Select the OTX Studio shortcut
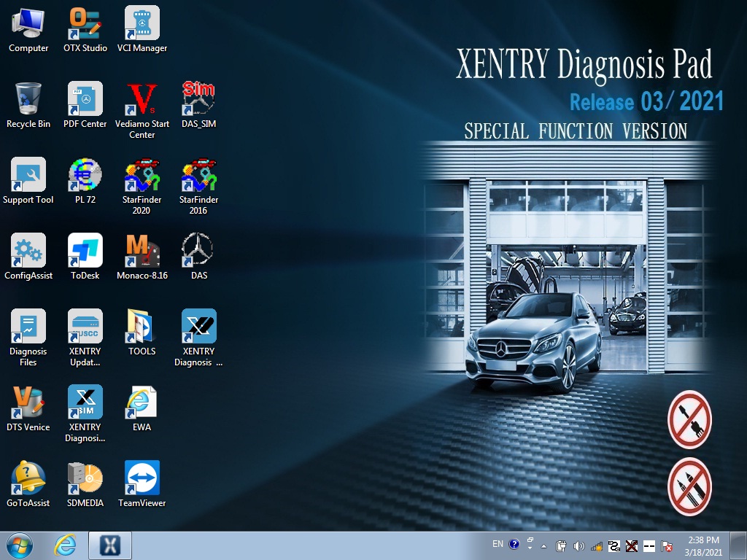 (85, 29)
